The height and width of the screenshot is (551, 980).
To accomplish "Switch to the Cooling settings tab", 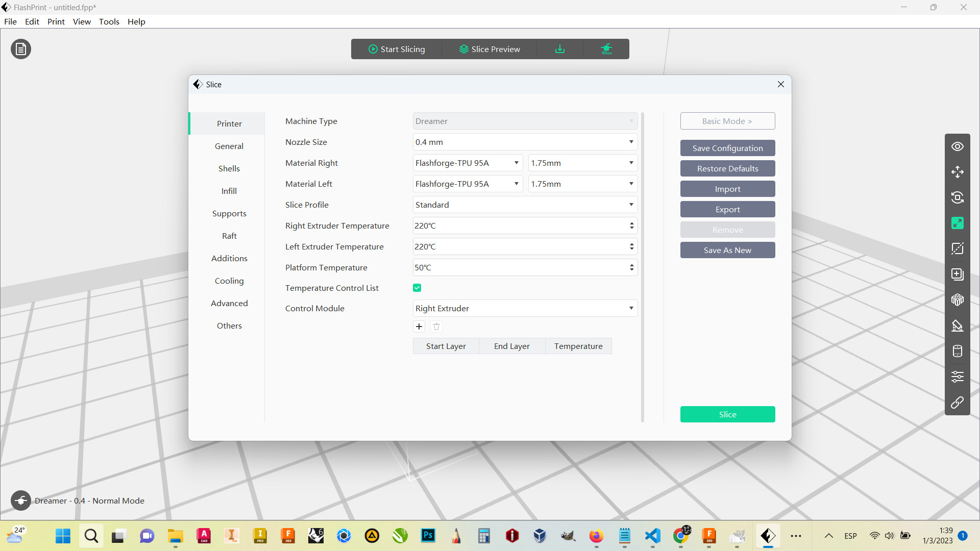I will tap(229, 281).
